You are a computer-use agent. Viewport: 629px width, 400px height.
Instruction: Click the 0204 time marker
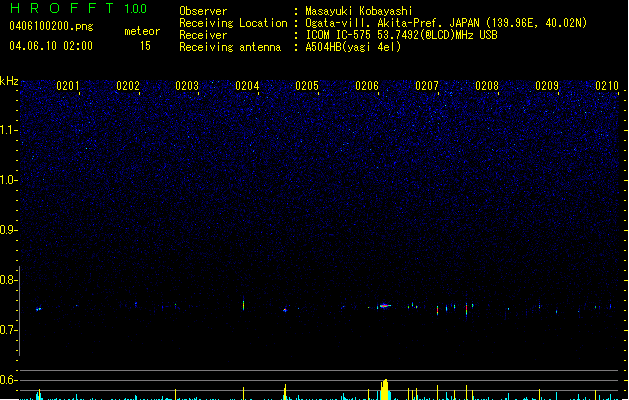pos(247,86)
